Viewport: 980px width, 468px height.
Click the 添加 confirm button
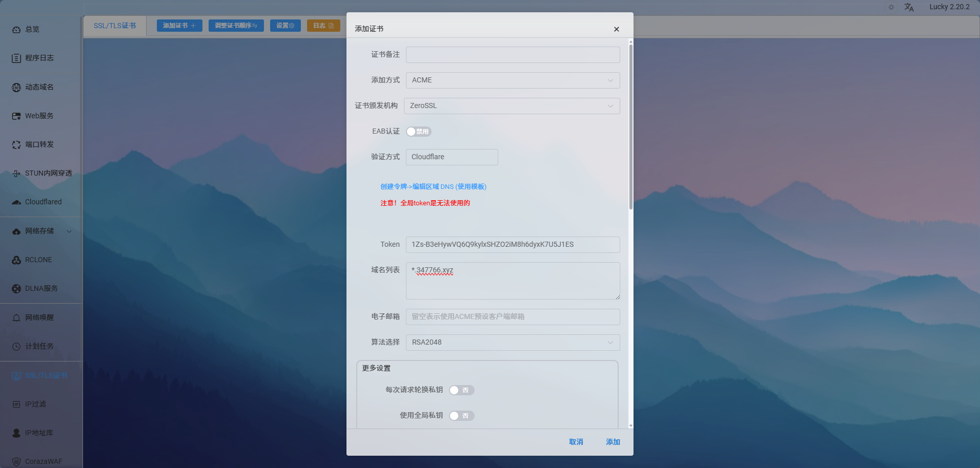(x=612, y=442)
